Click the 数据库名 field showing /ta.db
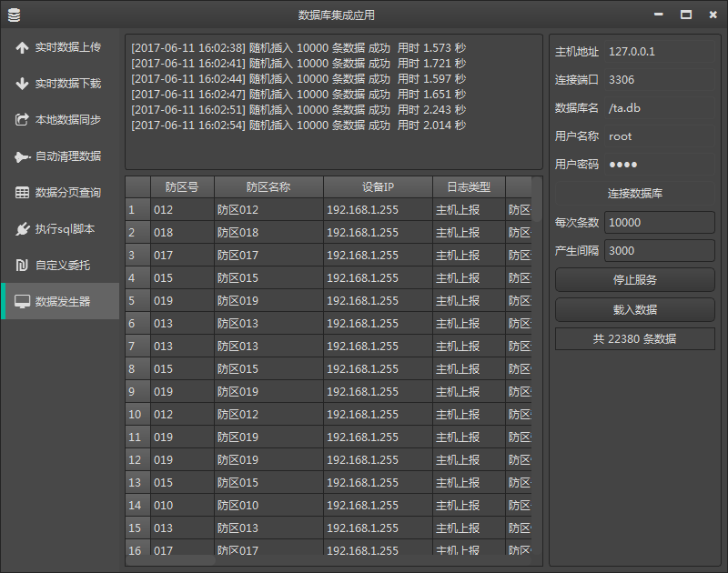Viewport: 728px width, 573px height. click(659, 108)
